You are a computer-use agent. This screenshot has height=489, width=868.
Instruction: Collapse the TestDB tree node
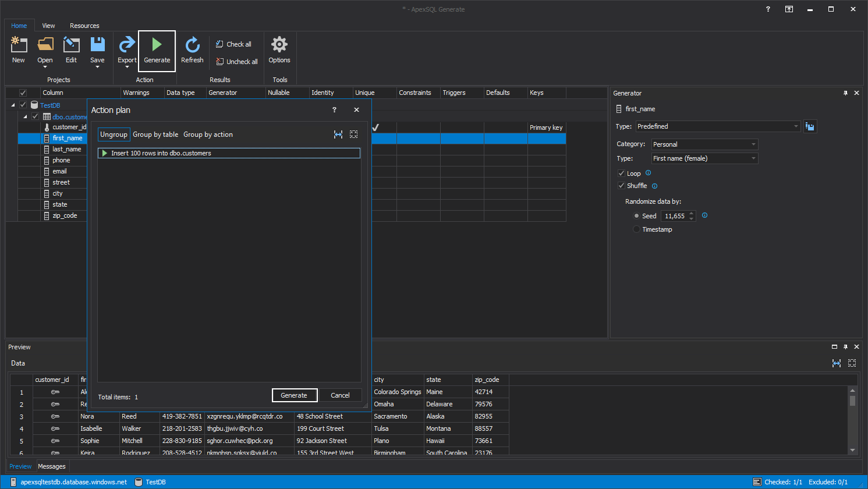pos(13,105)
